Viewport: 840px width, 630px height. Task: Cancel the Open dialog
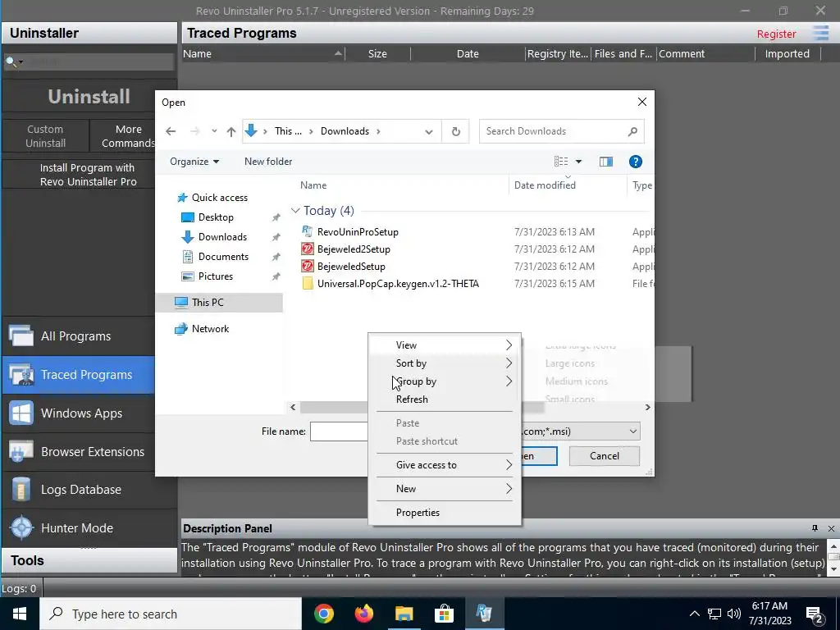tap(605, 456)
